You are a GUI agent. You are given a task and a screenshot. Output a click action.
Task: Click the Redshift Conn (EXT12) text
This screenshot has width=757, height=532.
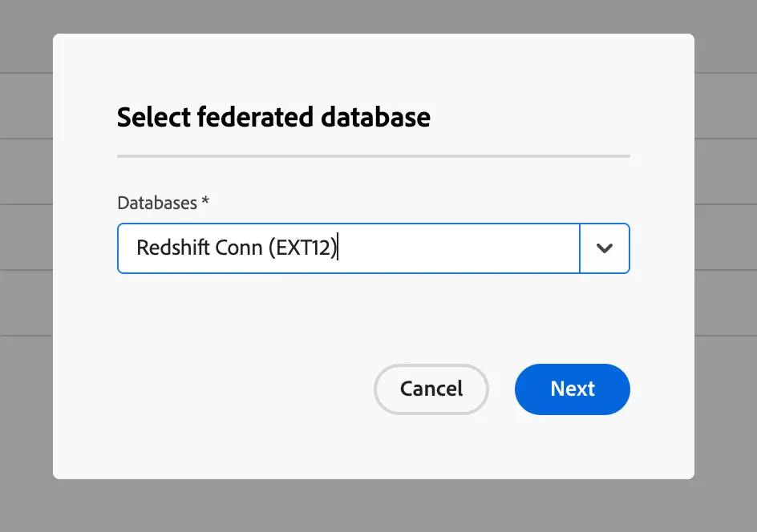pos(237,248)
